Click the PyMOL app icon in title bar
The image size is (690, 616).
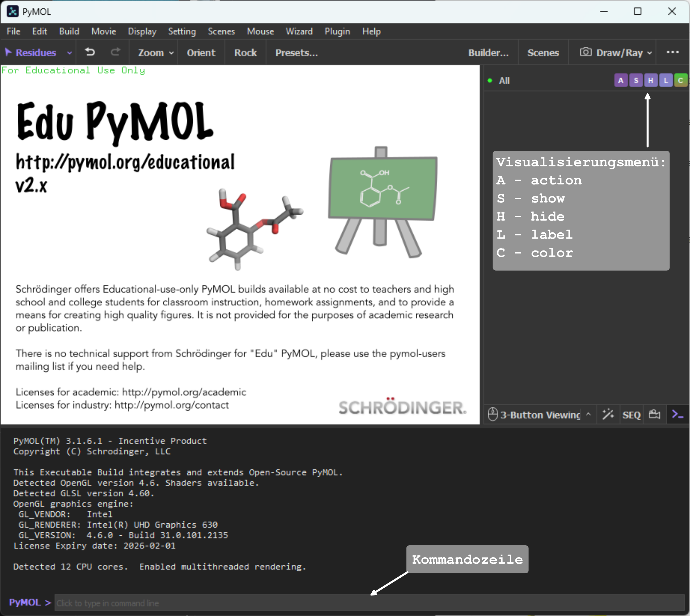click(x=13, y=11)
